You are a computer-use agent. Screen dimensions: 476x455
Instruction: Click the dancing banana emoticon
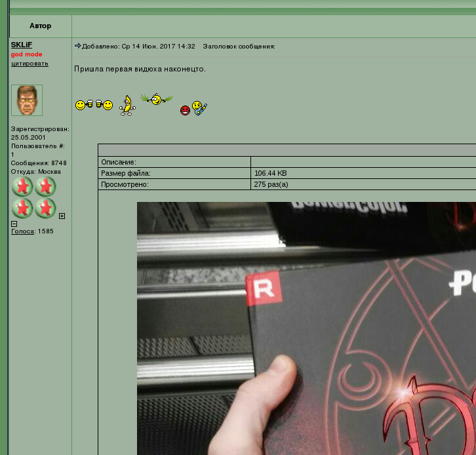point(127,105)
